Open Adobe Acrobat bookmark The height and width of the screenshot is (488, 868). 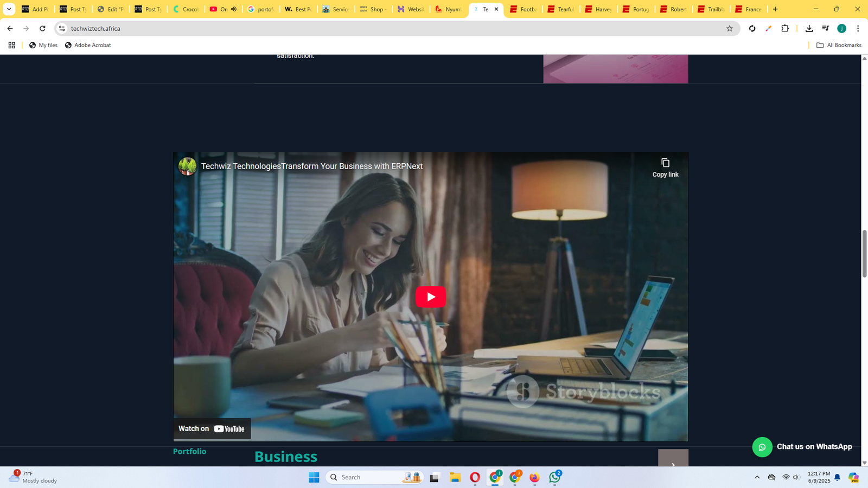click(88, 45)
